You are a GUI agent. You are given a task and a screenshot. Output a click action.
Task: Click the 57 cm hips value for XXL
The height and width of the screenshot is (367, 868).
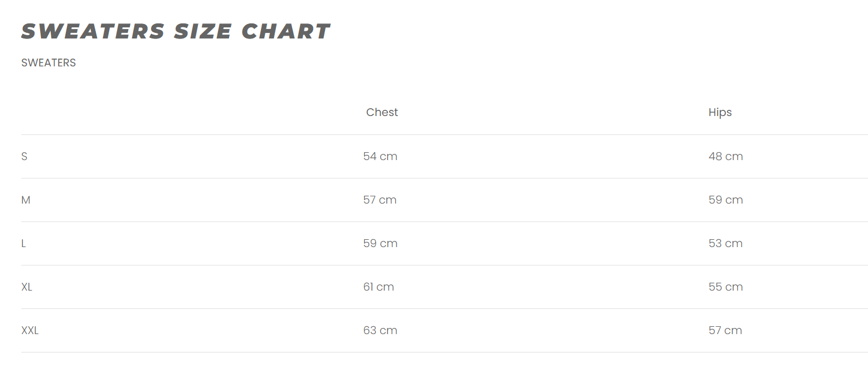pos(725,331)
